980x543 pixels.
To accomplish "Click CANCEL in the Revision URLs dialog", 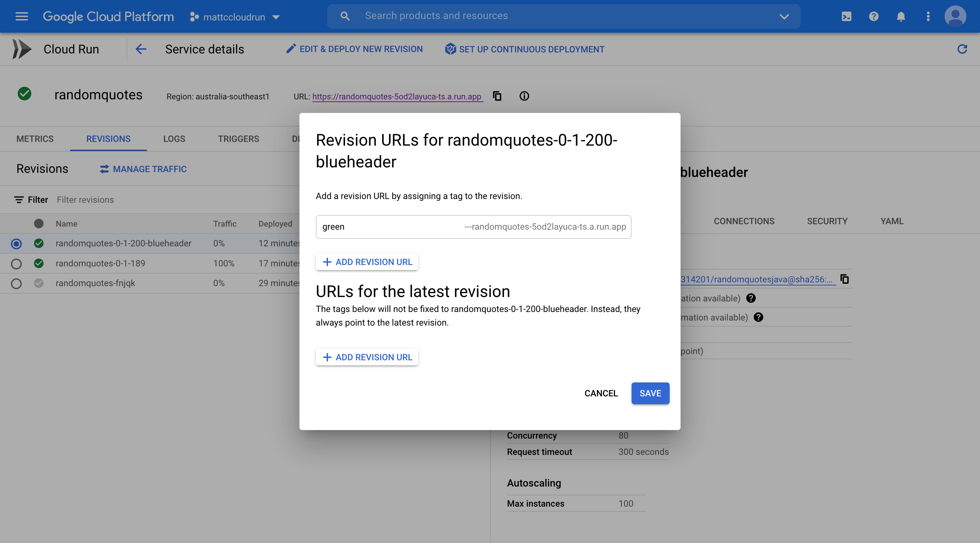I will [601, 393].
